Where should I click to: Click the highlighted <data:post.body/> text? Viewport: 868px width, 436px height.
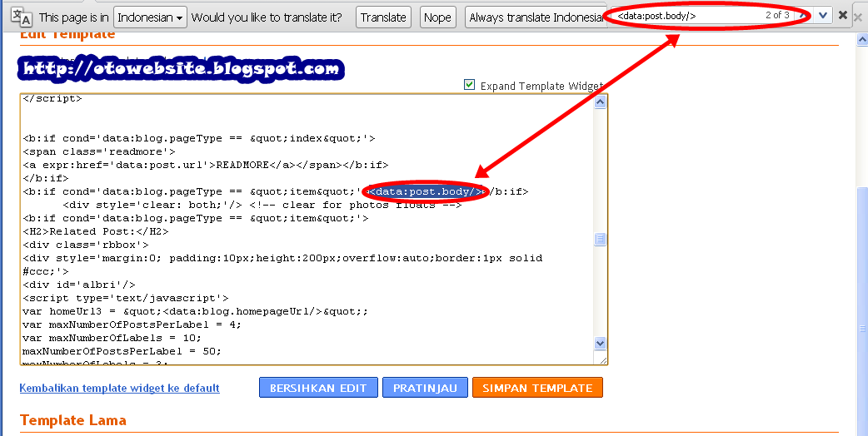[x=427, y=191]
